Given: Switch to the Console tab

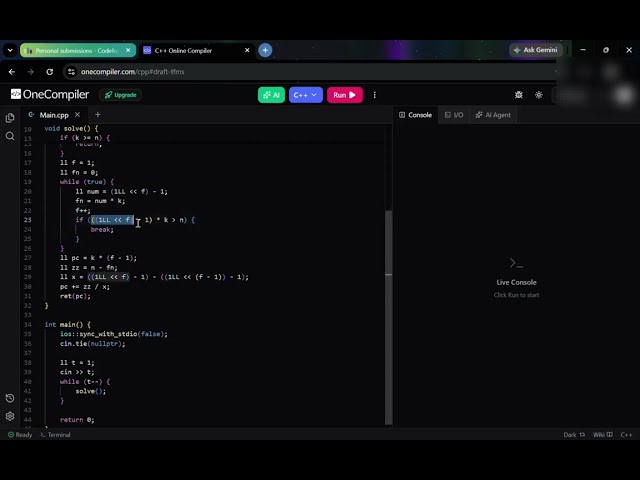Looking at the screenshot, I should click(x=416, y=115).
